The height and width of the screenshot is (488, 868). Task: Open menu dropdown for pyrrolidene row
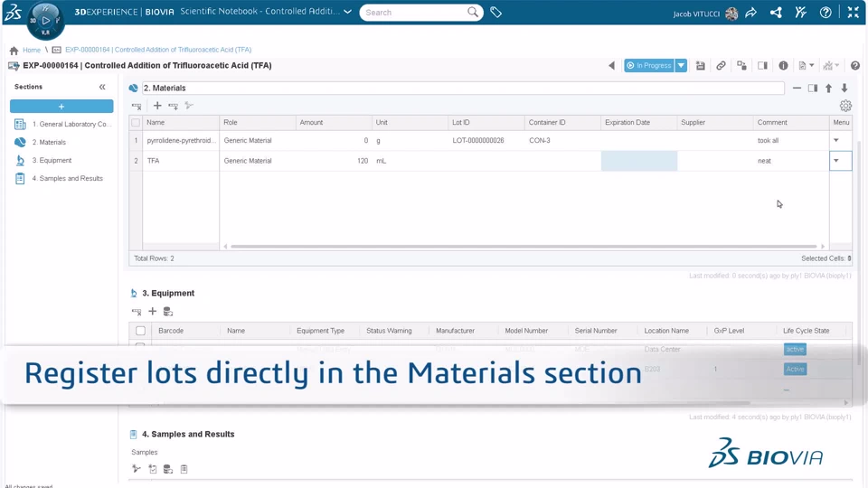(835, 141)
